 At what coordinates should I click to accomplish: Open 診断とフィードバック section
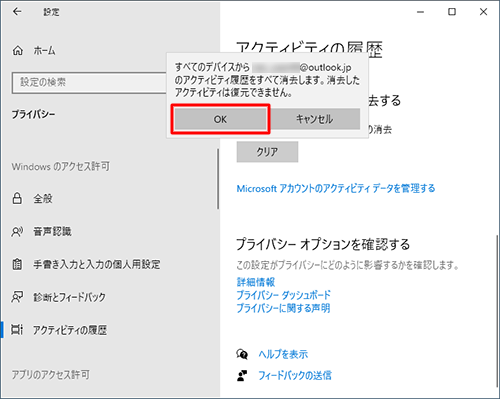[69, 297]
